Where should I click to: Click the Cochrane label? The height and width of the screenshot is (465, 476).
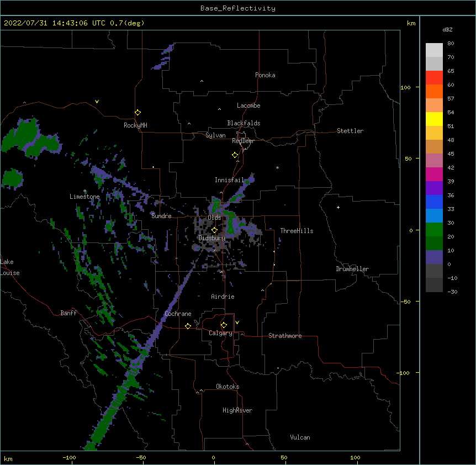pos(178,314)
